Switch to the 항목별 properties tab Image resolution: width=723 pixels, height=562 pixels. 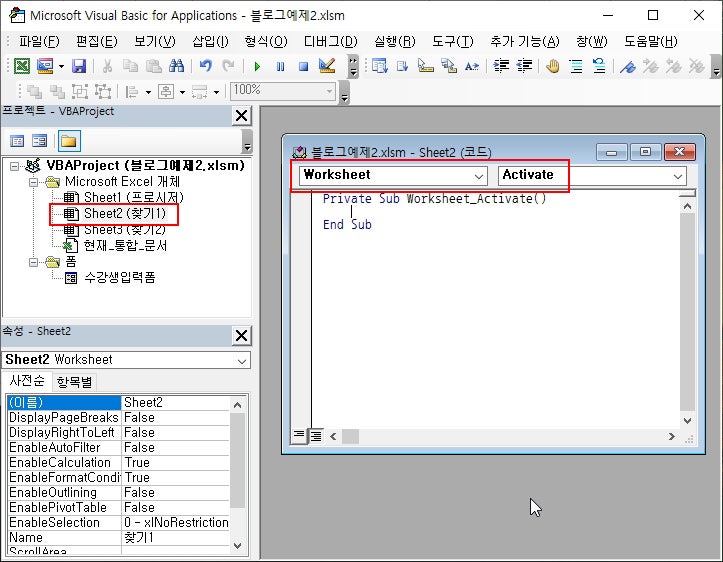click(x=74, y=382)
